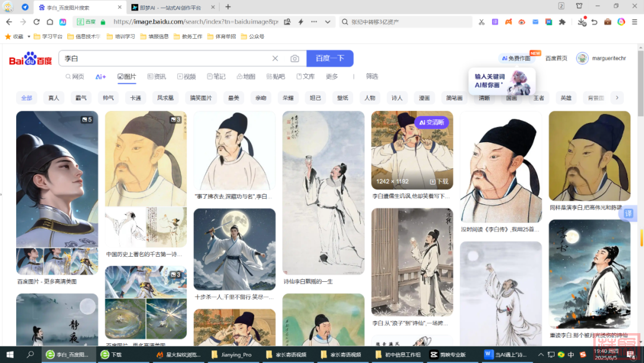Switch to the 资讯 search tab
The height and width of the screenshot is (363, 644).
156,76
